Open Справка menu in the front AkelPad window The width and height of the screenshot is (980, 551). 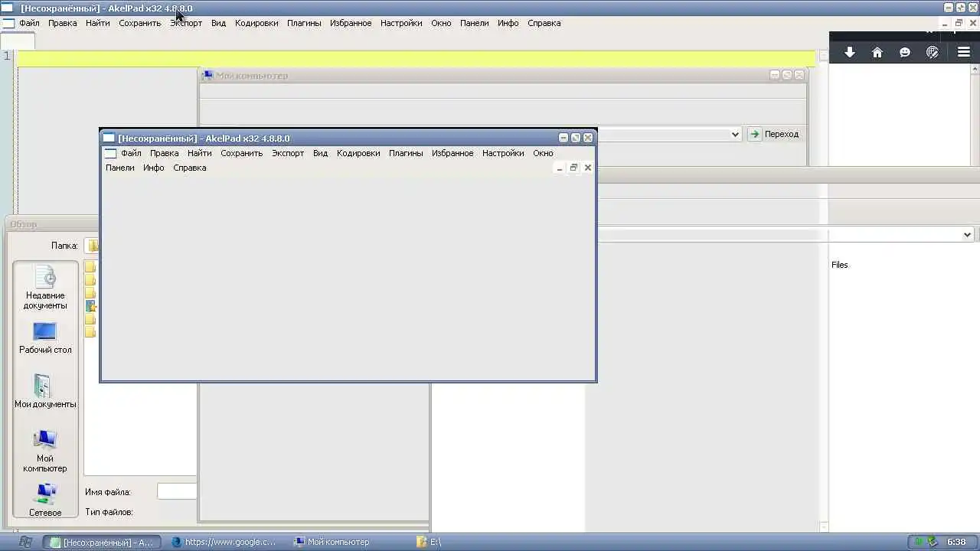190,168
